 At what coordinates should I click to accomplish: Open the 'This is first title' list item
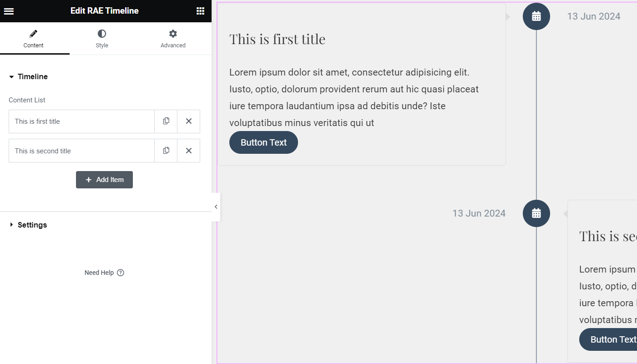coord(82,121)
